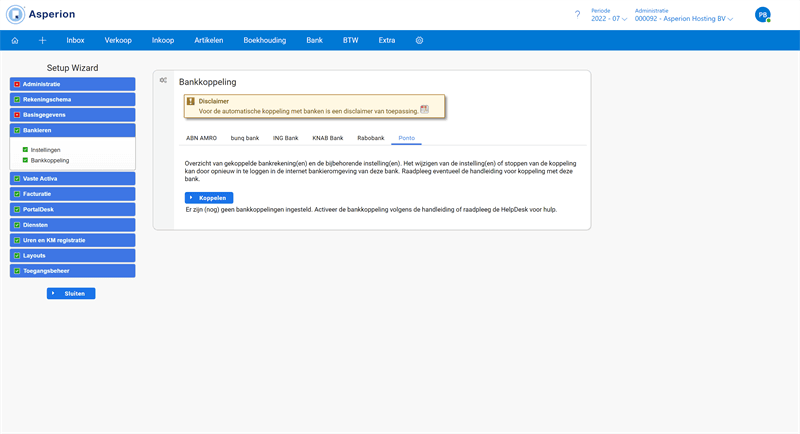This screenshot has height=434, width=800.
Task: Open the Periode 2022 - 07 dropdown
Action: pos(609,18)
